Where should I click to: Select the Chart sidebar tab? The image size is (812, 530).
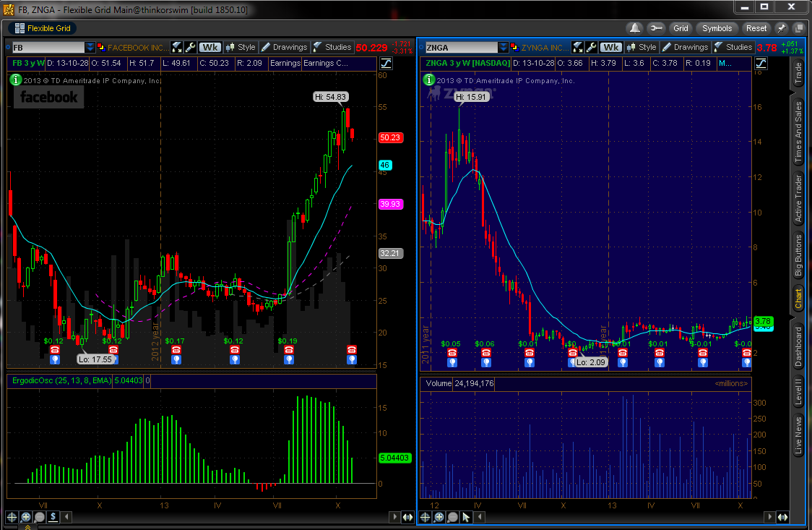coord(798,299)
